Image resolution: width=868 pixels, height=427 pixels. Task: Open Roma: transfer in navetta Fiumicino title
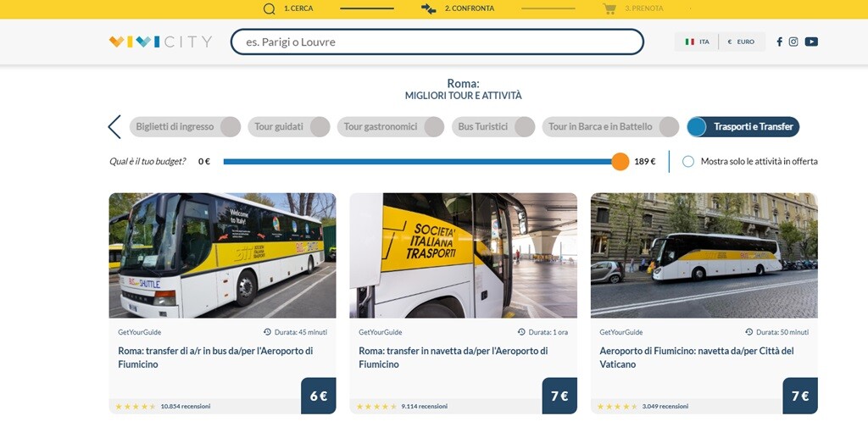tap(453, 358)
